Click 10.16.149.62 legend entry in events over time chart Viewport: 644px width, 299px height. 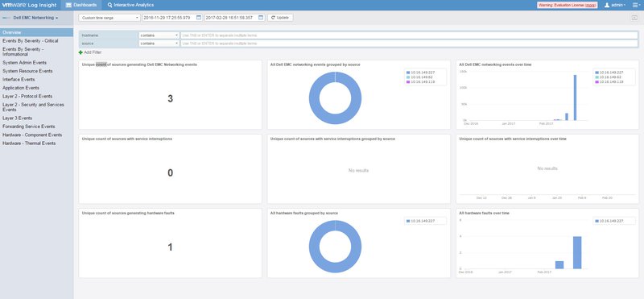click(609, 77)
